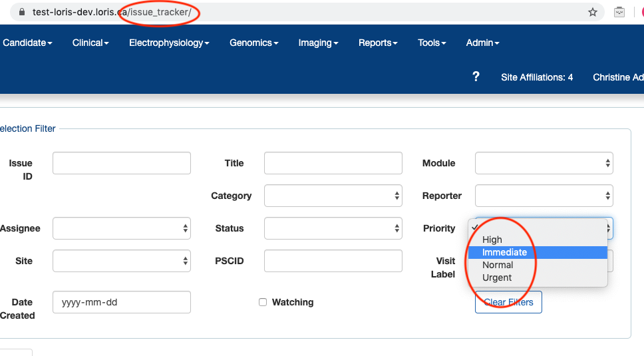Screen dimensions: 644x356
Task: Expand the Category dropdown
Action: 333,196
